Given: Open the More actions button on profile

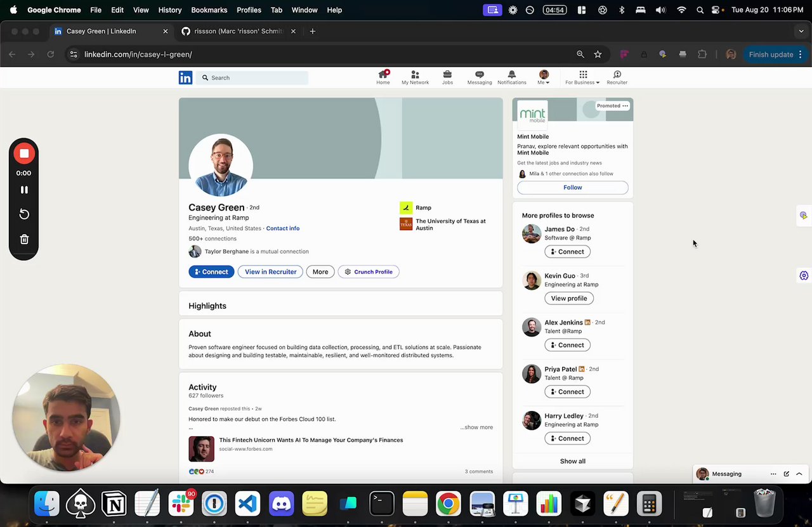Looking at the screenshot, I should [x=320, y=271].
